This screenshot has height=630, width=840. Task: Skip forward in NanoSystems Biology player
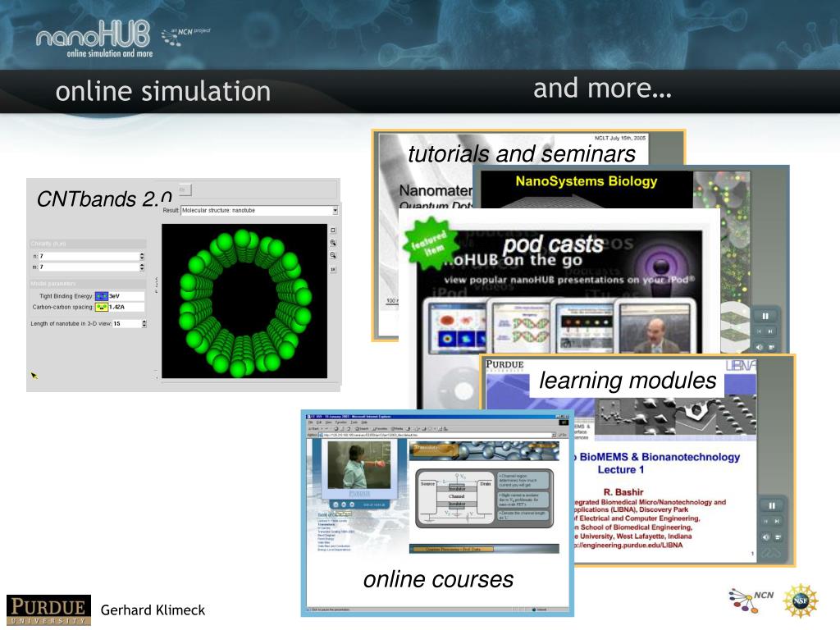(x=771, y=331)
